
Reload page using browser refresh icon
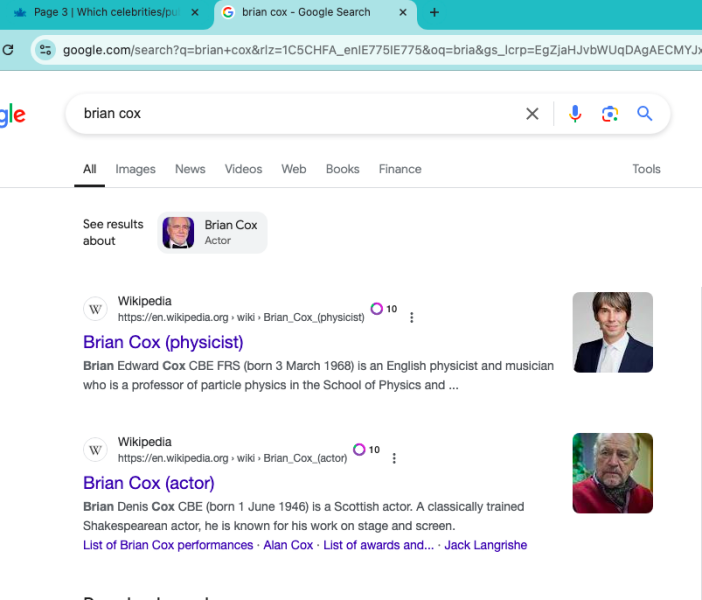coord(9,49)
